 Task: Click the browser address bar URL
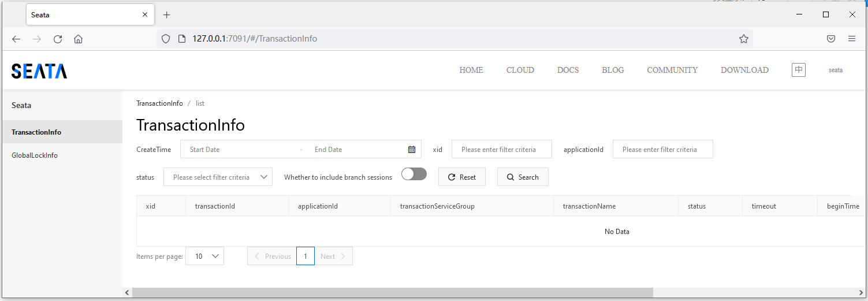255,39
